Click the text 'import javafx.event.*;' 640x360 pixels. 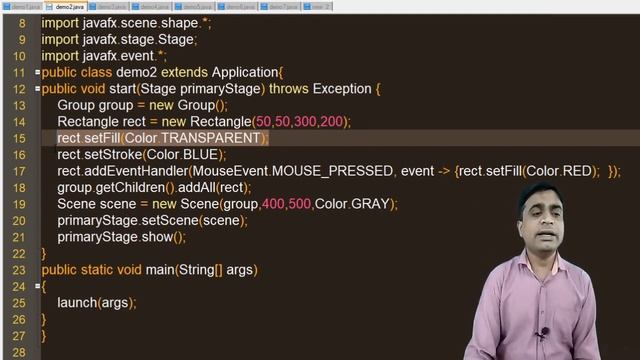pyautogui.click(x=104, y=56)
